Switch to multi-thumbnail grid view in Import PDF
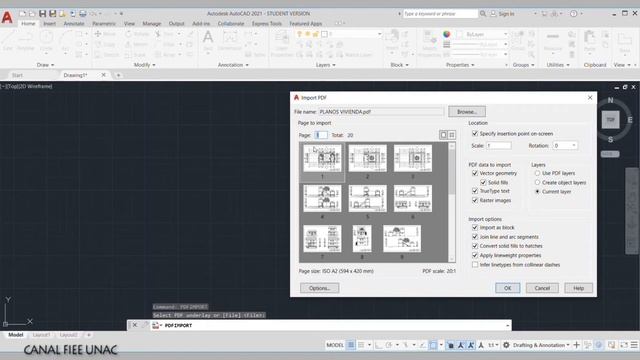640x360 pixels. [452, 135]
